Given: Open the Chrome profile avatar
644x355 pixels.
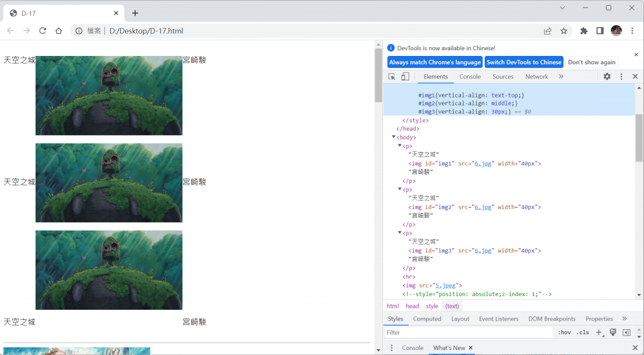Looking at the screenshot, I should pyautogui.click(x=616, y=30).
